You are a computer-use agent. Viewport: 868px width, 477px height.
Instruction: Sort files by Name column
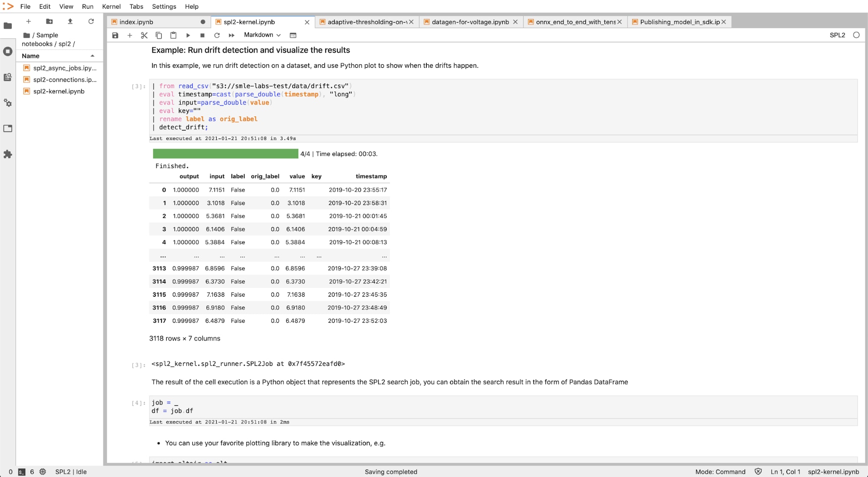(x=59, y=56)
